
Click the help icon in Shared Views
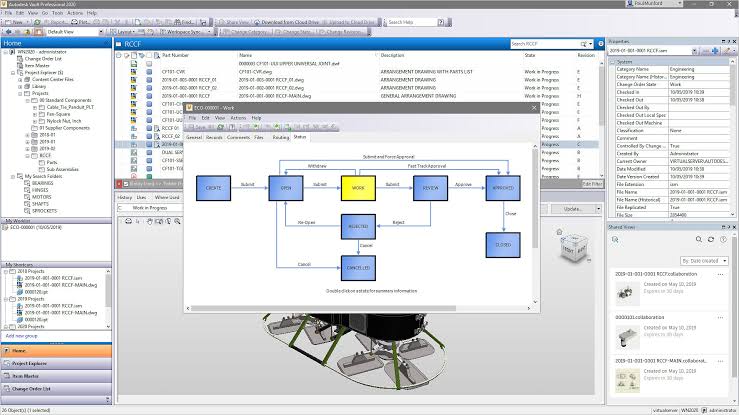[x=723, y=239]
